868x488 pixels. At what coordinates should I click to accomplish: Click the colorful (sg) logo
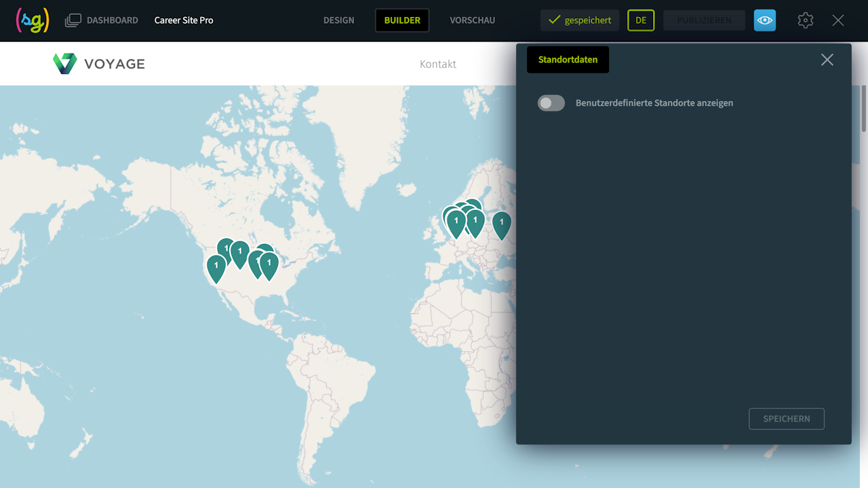point(33,20)
